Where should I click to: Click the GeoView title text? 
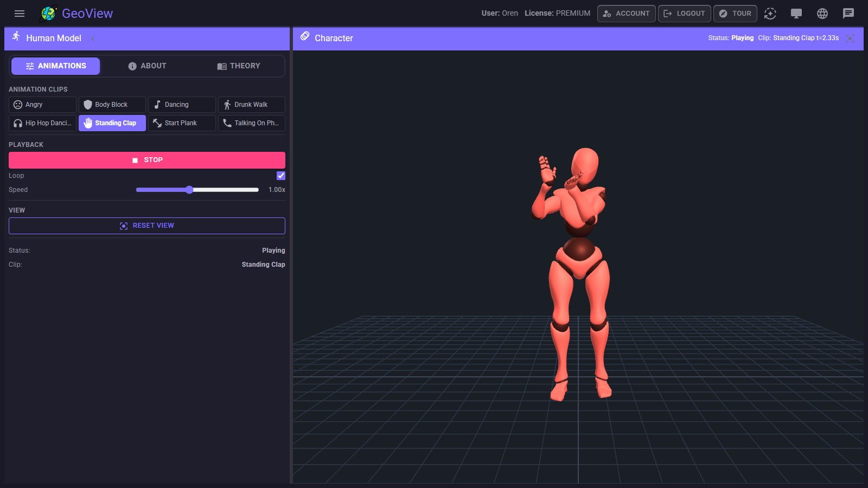pos(87,14)
